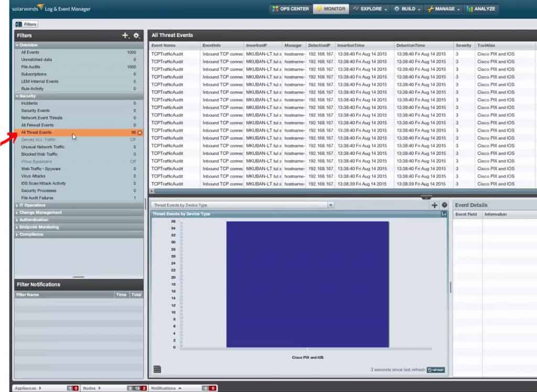Open the OPS CENTER view

(291, 9)
